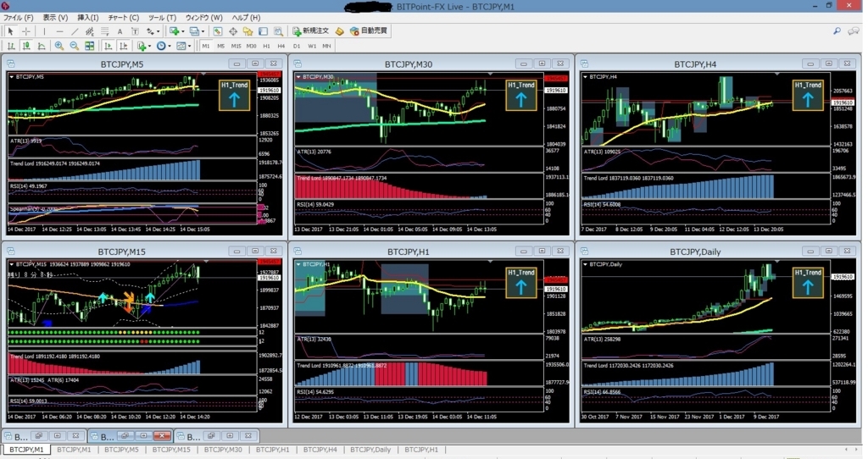
Task: Click triangle beside BTCJPY,Daily chart label
Action: (x=585, y=264)
